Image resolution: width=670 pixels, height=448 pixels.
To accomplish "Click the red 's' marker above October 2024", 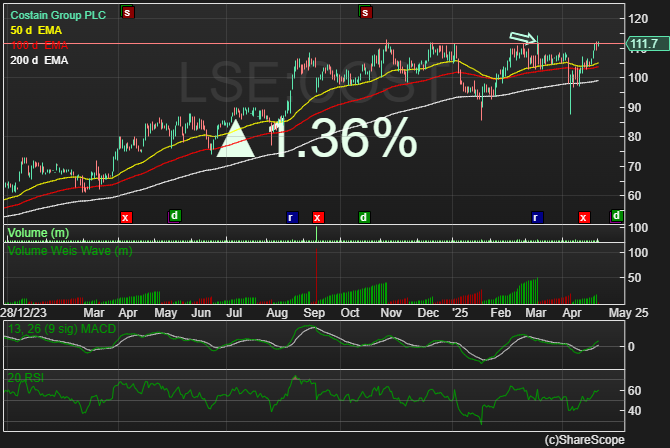I will pyautogui.click(x=365, y=12).
